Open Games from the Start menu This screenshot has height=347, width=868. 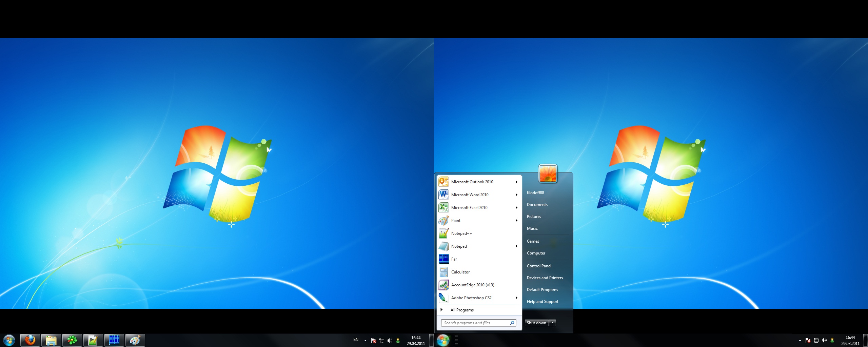(x=533, y=241)
